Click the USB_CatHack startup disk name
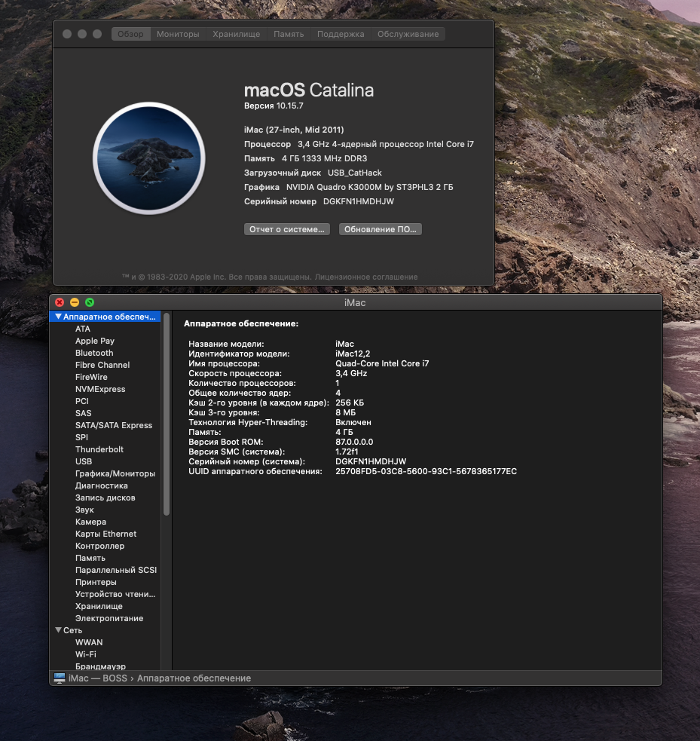 click(355, 173)
